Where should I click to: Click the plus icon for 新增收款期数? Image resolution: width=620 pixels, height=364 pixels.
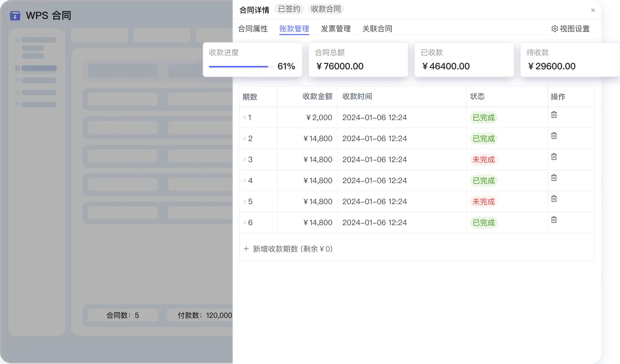tap(246, 248)
